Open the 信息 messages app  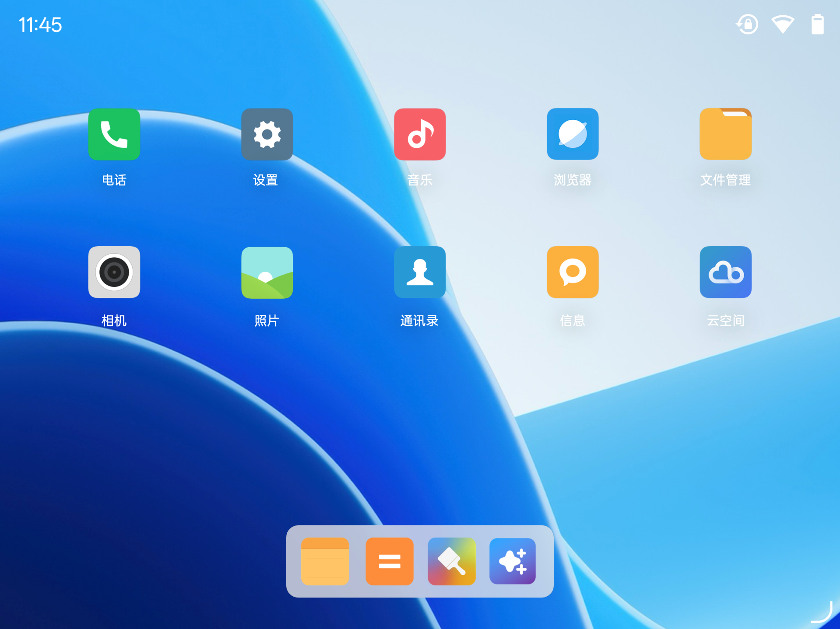point(573,272)
